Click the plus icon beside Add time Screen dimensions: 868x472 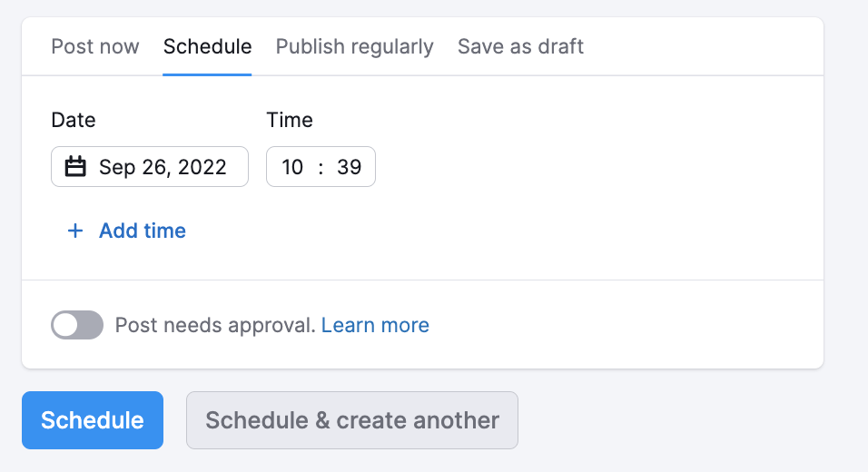pos(75,231)
